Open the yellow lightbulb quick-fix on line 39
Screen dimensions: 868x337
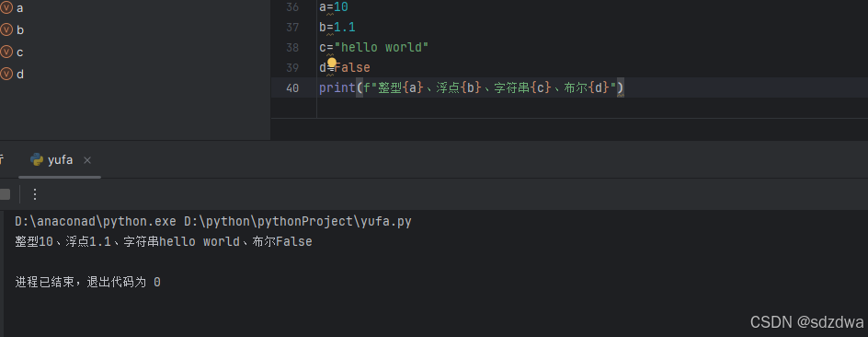332,62
